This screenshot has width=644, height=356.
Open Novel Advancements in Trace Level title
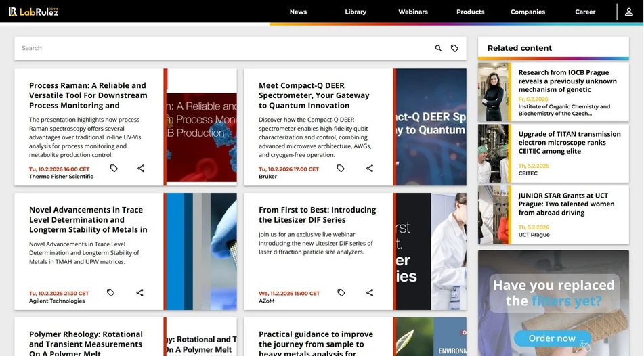(88, 220)
